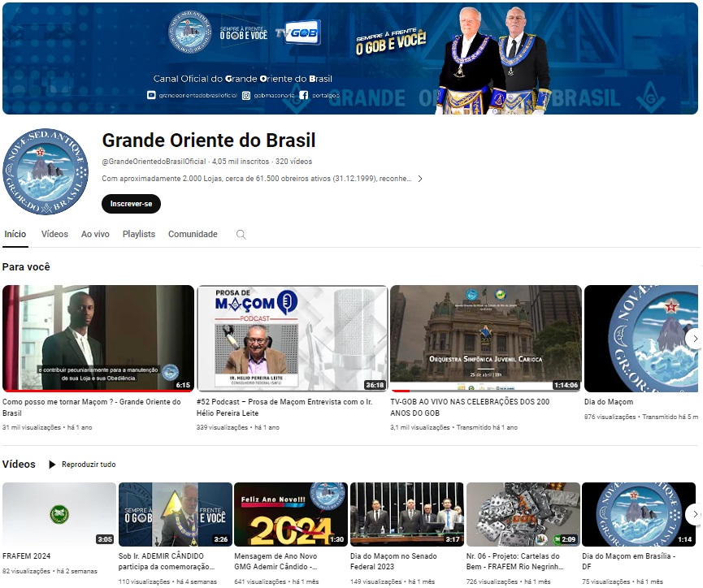Show next videos in Para você carousel
Viewport: 703px width, 588px height.
(x=694, y=339)
